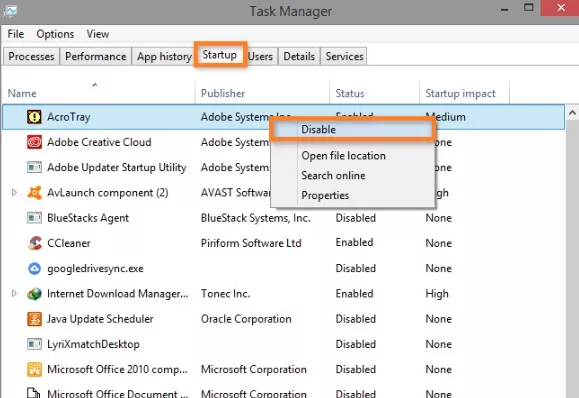Click the Enabled status of CCleaner

pyautogui.click(x=354, y=243)
